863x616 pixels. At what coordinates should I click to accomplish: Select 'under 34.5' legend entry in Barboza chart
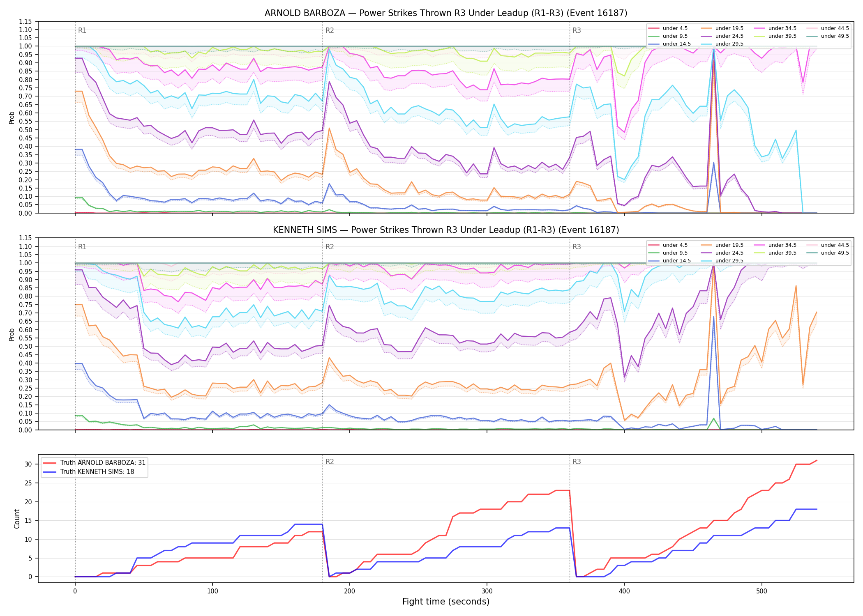(775, 28)
